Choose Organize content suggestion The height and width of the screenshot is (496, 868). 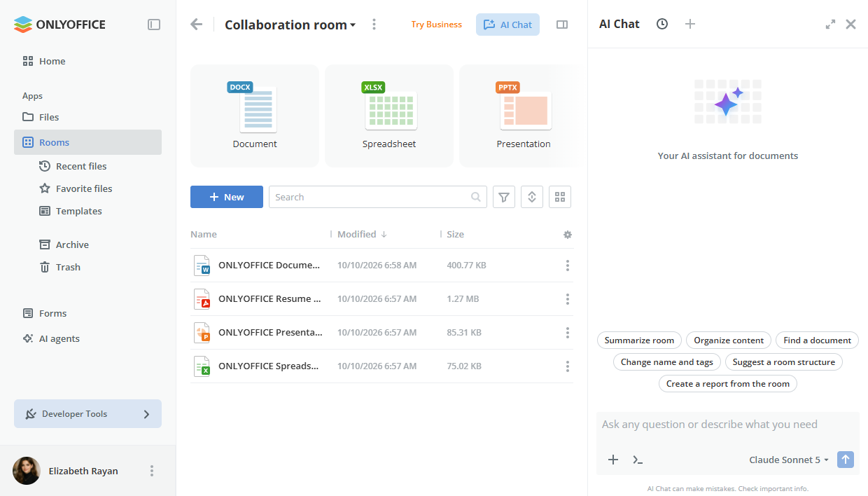pyautogui.click(x=729, y=340)
